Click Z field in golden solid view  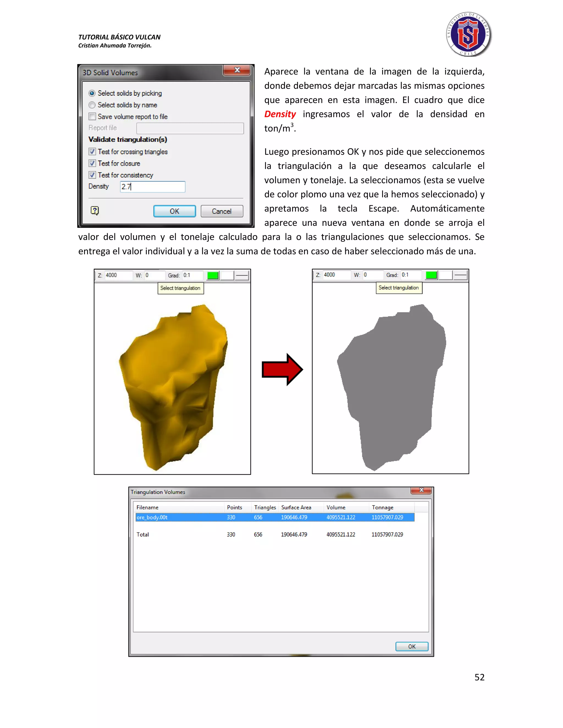click(119, 275)
